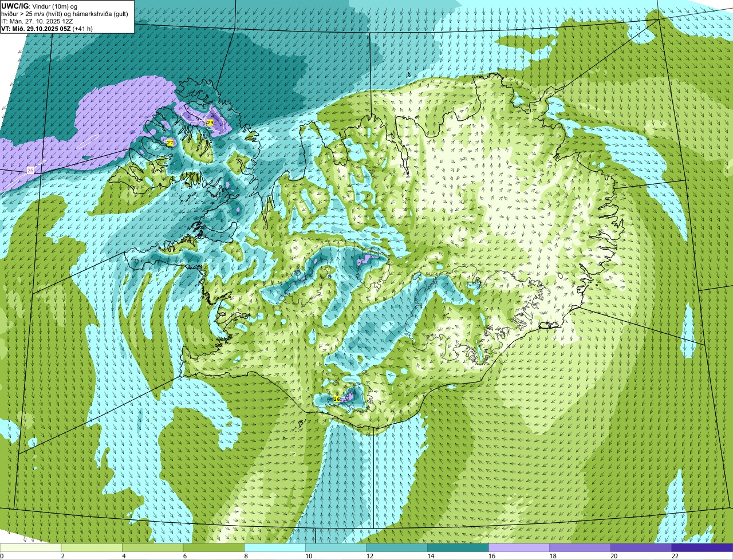This screenshot has width=733, height=560.
Task: Click the 14–16 m/s dark teal legend swatch
Action: click(x=458, y=547)
